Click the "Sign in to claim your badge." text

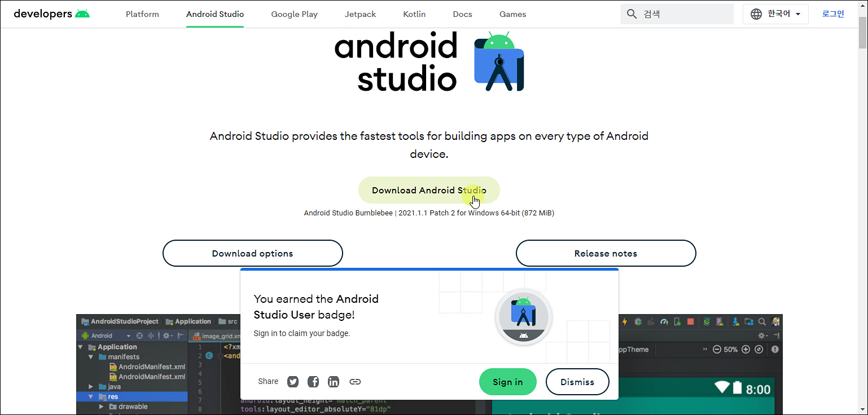(302, 333)
